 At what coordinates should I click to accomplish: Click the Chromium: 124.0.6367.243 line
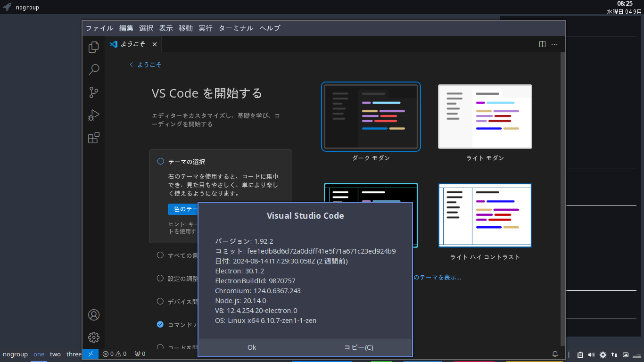click(x=258, y=291)
